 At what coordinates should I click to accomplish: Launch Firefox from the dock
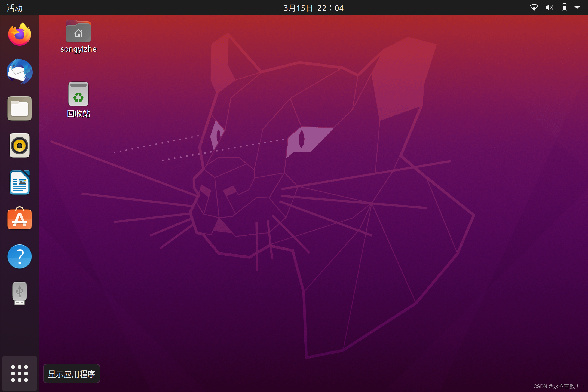(20, 34)
